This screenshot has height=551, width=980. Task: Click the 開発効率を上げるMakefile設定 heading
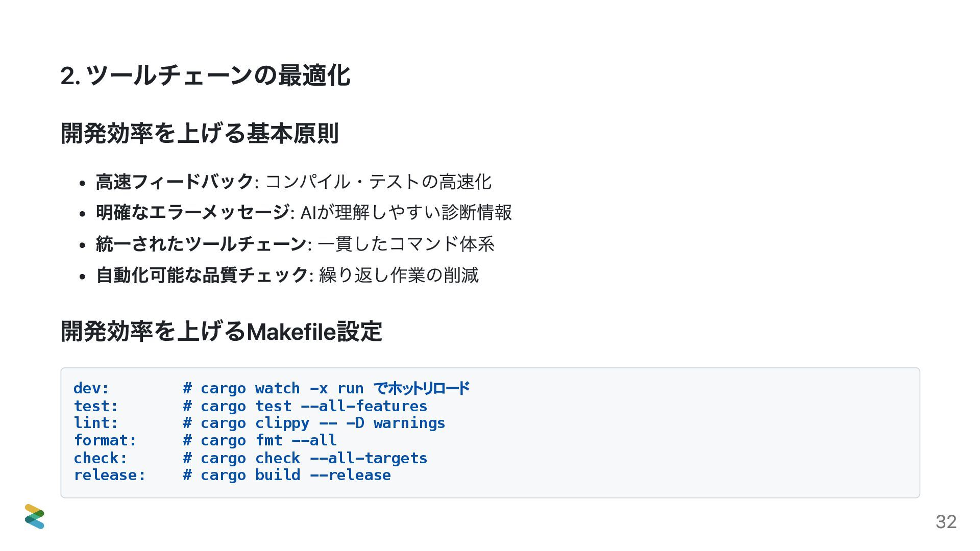click(x=221, y=331)
